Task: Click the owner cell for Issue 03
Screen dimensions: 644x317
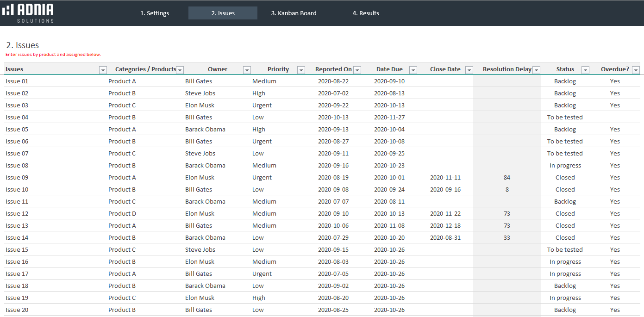Action: coord(200,106)
